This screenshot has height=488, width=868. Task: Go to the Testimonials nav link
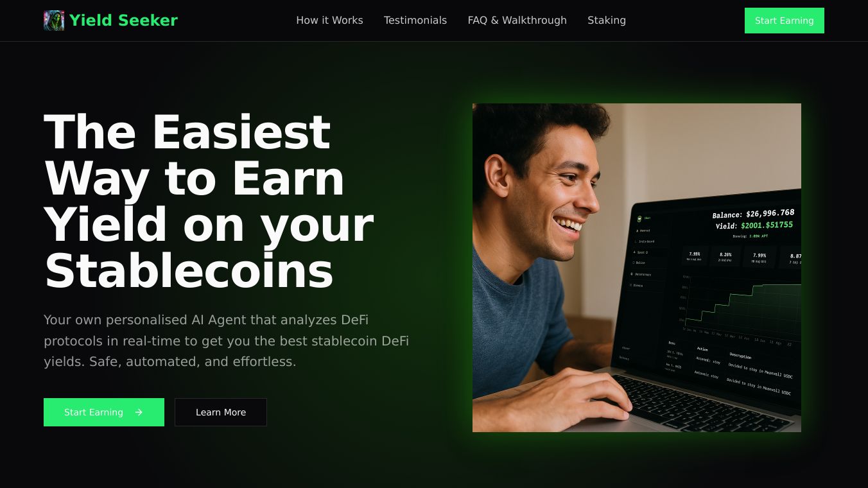415,21
